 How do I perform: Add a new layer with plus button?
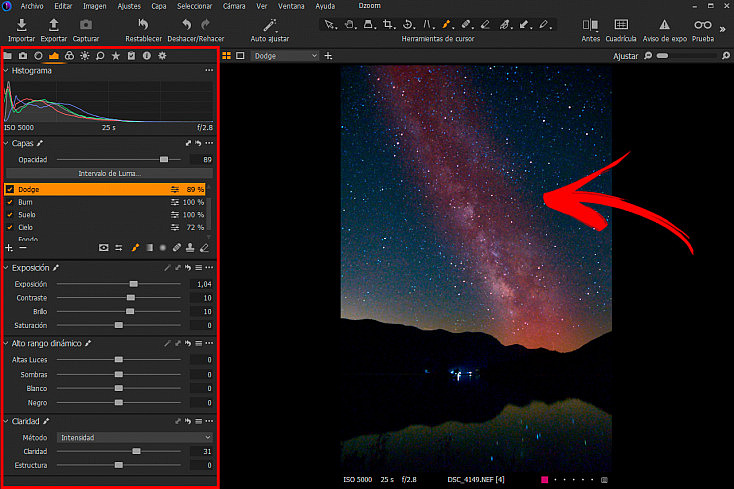tap(9, 248)
